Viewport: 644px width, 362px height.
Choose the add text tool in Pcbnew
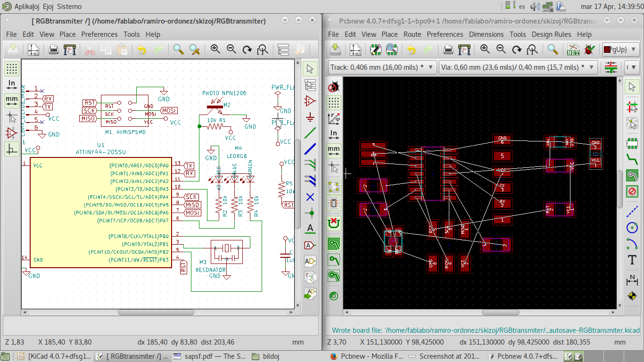pyautogui.click(x=632, y=260)
